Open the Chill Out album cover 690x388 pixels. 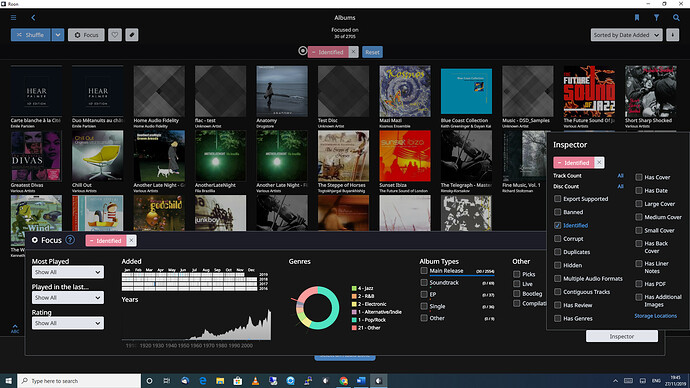[x=97, y=156]
